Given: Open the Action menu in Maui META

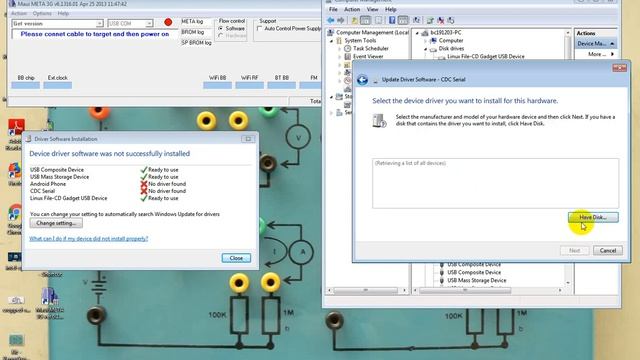Looking at the screenshot, I should point(19,13).
